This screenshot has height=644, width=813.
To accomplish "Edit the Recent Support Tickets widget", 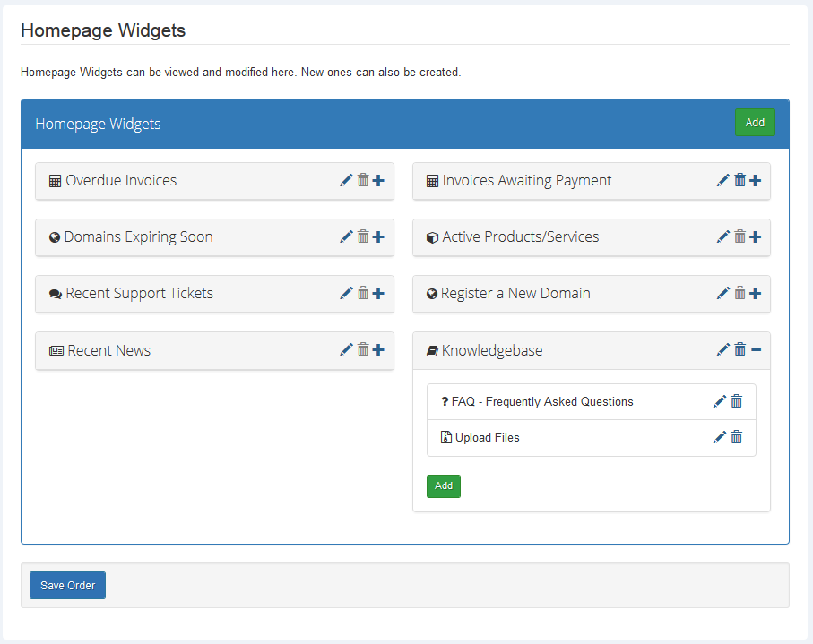I will coord(346,293).
